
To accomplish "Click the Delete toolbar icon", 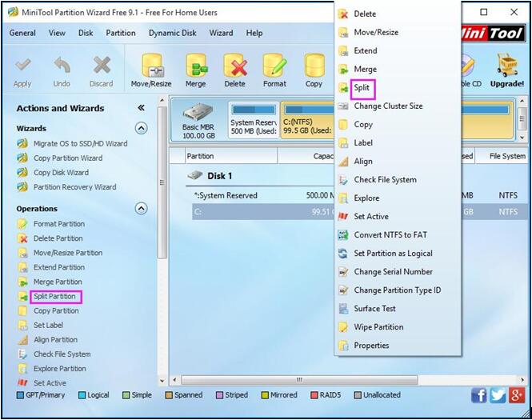I will click(x=234, y=66).
